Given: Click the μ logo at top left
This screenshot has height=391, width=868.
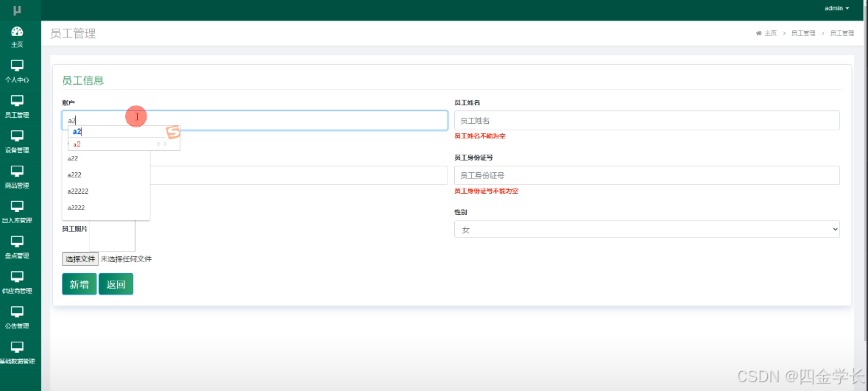Looking at the screenshot, I should [17, 10].
